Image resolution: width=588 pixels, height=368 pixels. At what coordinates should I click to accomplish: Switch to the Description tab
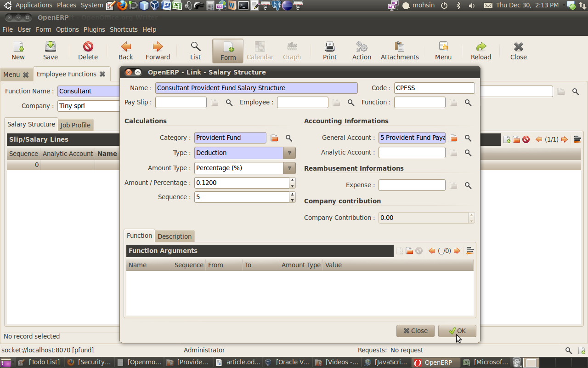(175, 236)
